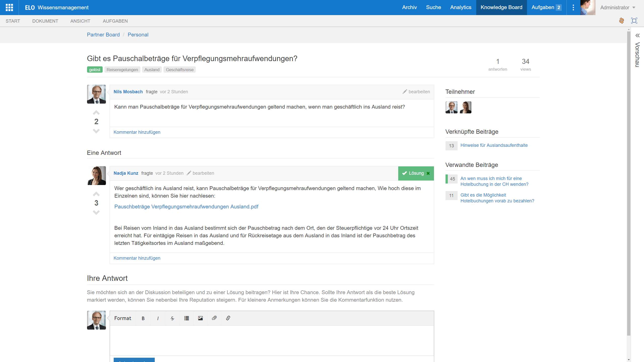Insert bulleted list in answer editor
Image resolution: width=644 pixels, height=362 pixels.
(186, 318)
